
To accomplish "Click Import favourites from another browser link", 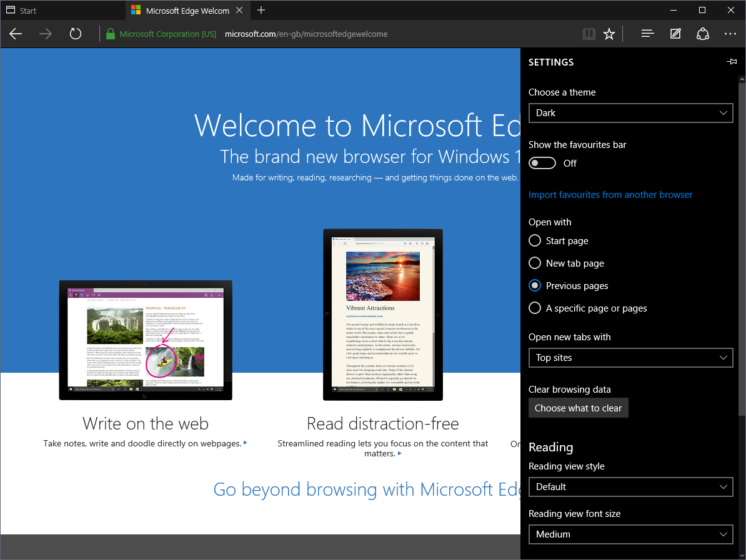I will point(610,195).
